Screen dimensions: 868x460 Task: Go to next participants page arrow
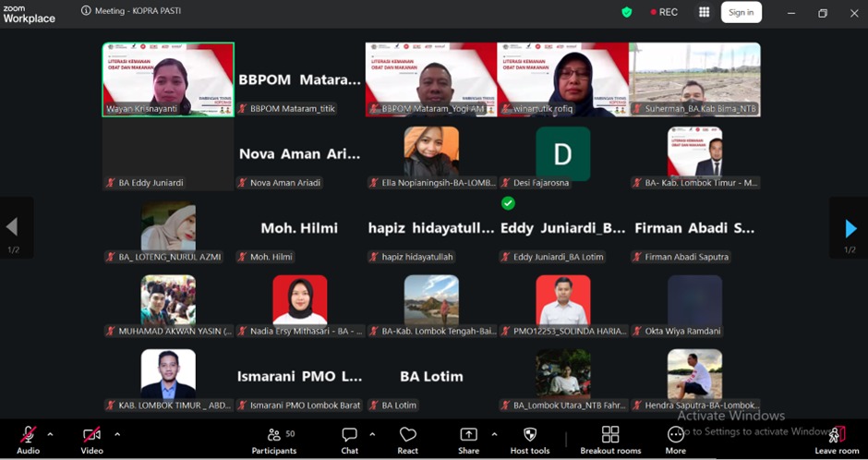[850, 228]
